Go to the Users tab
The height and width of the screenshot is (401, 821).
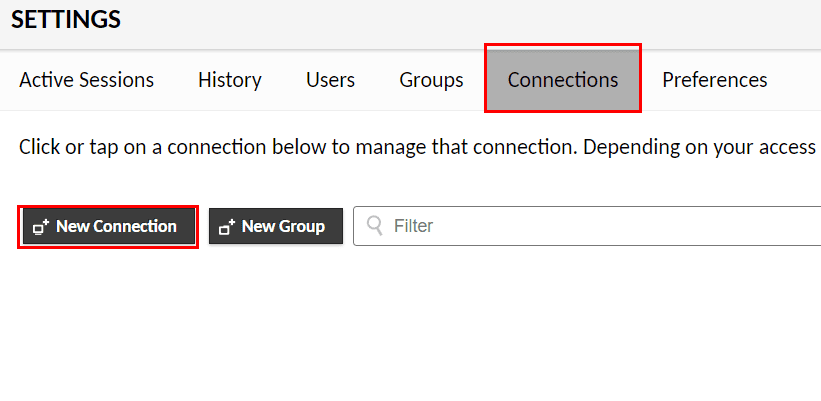click(x=330, y=80)
